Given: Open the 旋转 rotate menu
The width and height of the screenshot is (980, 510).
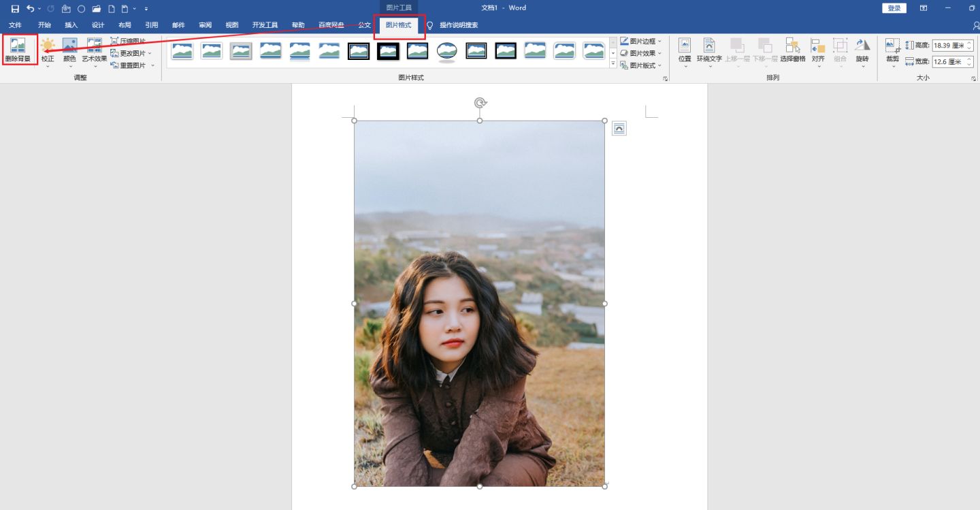Looking at the screenshot, I should click(x=862, y=52).
